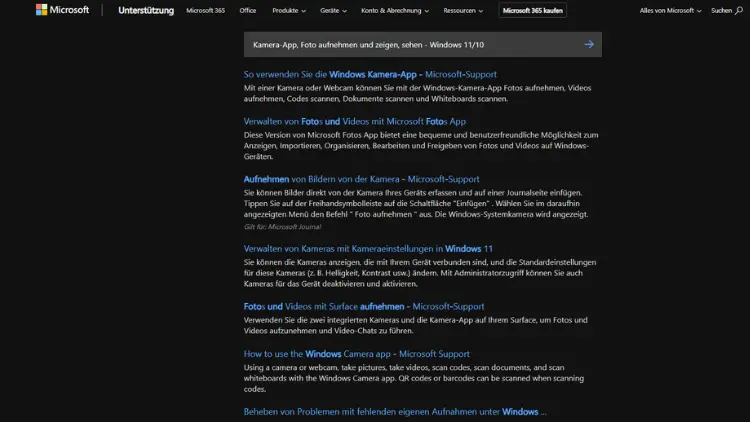Click the 'Verwenden Sie die zwei integrierten Kameras' description

416,325
